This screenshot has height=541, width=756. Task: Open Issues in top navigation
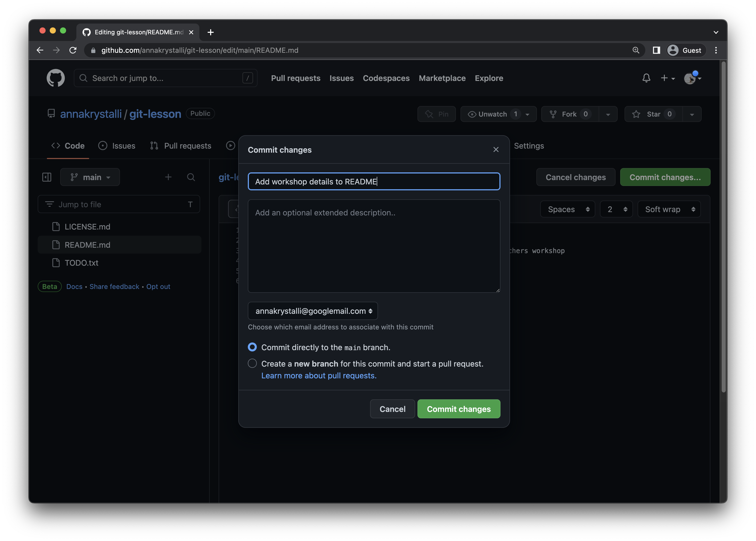coord(341,78)
